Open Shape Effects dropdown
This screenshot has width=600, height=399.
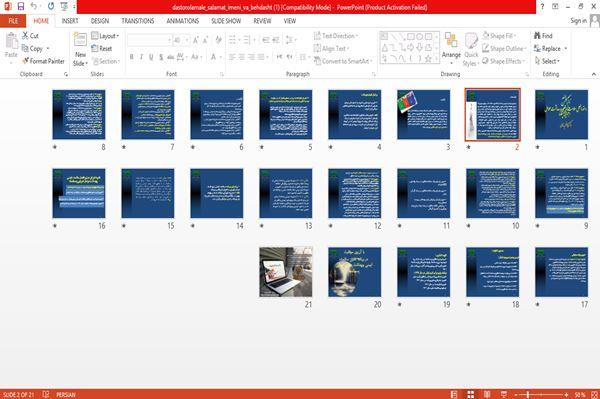(503, 61)
